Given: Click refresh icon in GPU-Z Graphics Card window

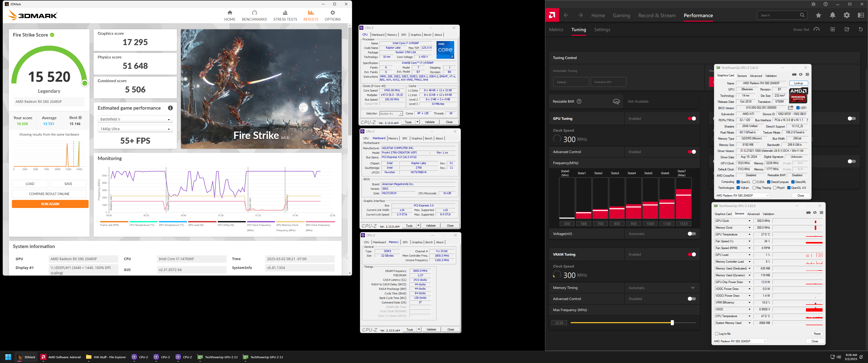Looking at the screenshot, I should (x=801, y=75).
